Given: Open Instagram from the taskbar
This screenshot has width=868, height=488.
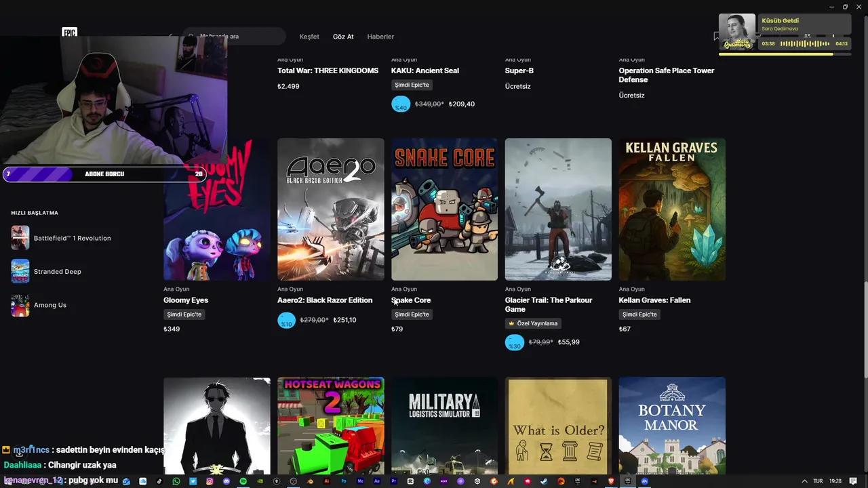Looking at the screenshot, I should pos(210,481).
